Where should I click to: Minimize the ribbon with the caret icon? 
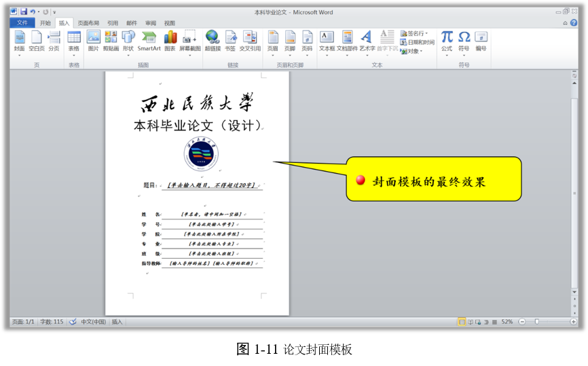565,23
